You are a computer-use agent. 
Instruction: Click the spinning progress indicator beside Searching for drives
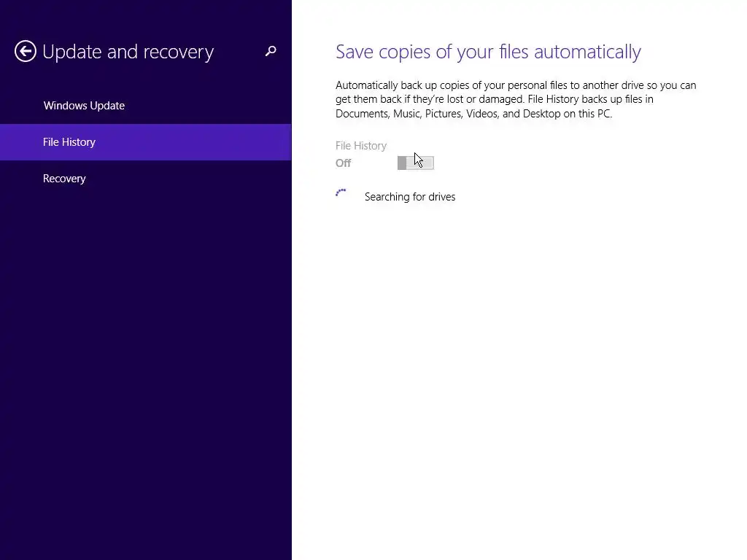(341, 192)
